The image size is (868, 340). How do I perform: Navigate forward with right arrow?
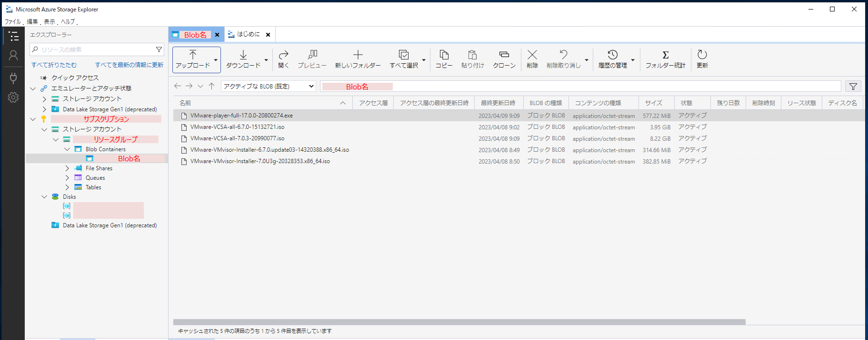point(189,86)
